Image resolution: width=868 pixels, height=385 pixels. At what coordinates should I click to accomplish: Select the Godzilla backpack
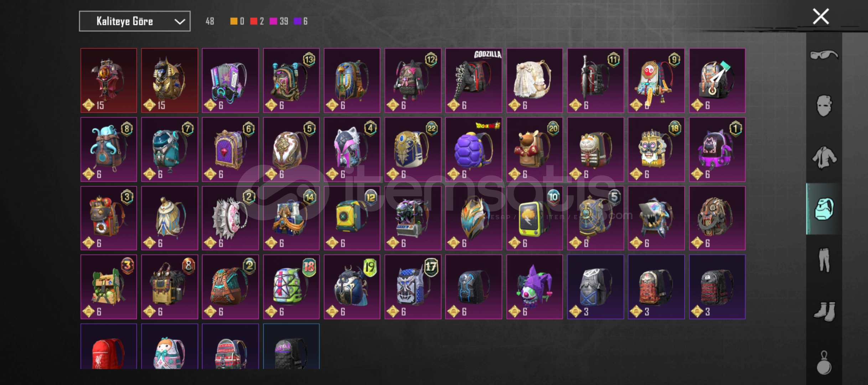(474, 81)
